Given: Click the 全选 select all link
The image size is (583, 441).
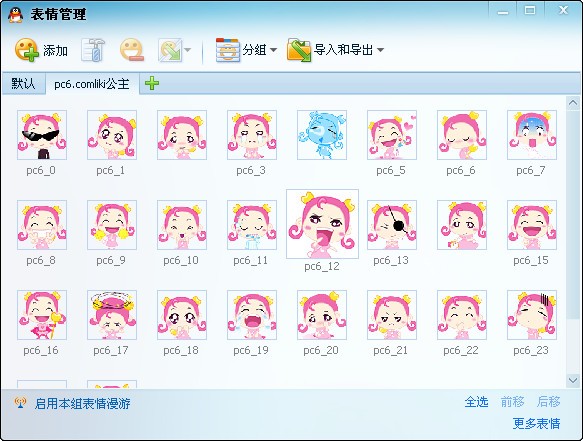Looking at the screenshot, I should [x=476, y=402].
